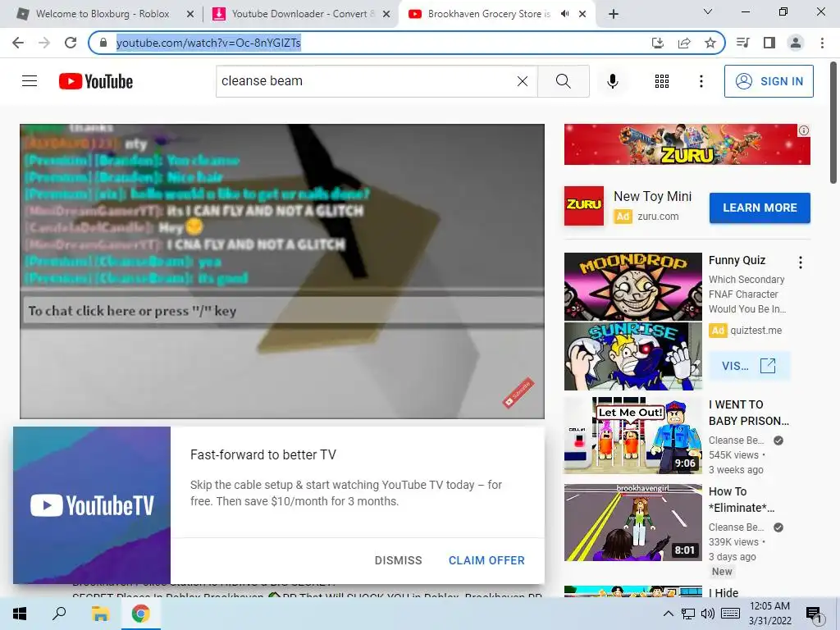Open the notification center icon
The image size is (840, 630).
click(815, 615)
